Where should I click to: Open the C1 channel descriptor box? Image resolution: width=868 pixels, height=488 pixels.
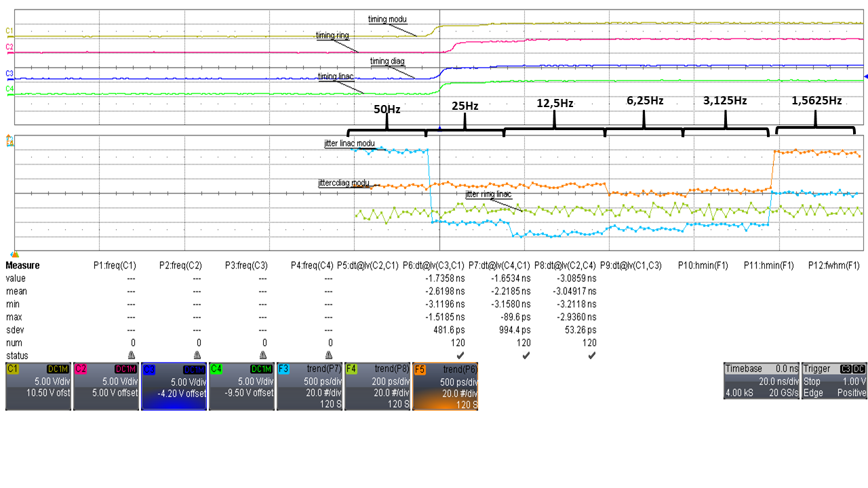tap(38, 386)
